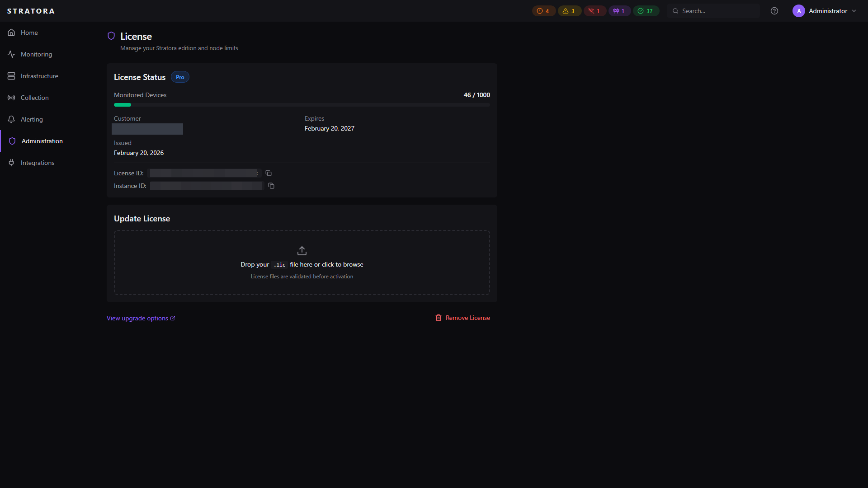This screenshot has width=868, height=488.
Task: Click the redacted Customer name
Action: pos(147,129)
